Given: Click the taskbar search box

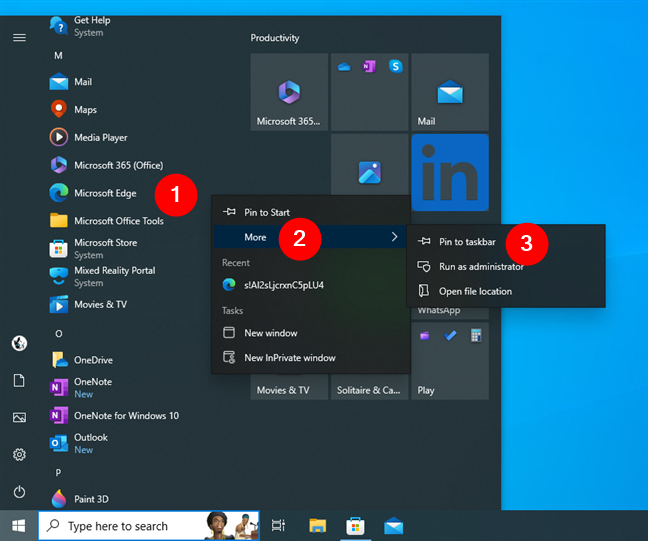Looking at the screenshot, I should point(130,526).
